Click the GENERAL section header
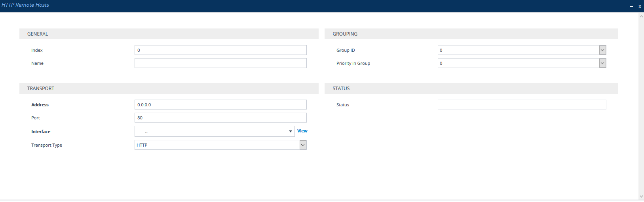This screenshot has height=202, width=644. [38, 34]
